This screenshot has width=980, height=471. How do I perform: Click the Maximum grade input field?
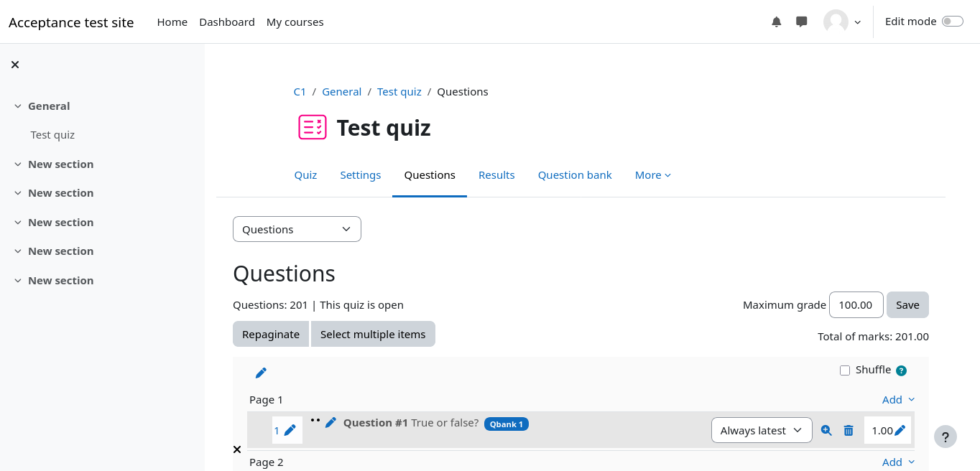tap(856, 305)
